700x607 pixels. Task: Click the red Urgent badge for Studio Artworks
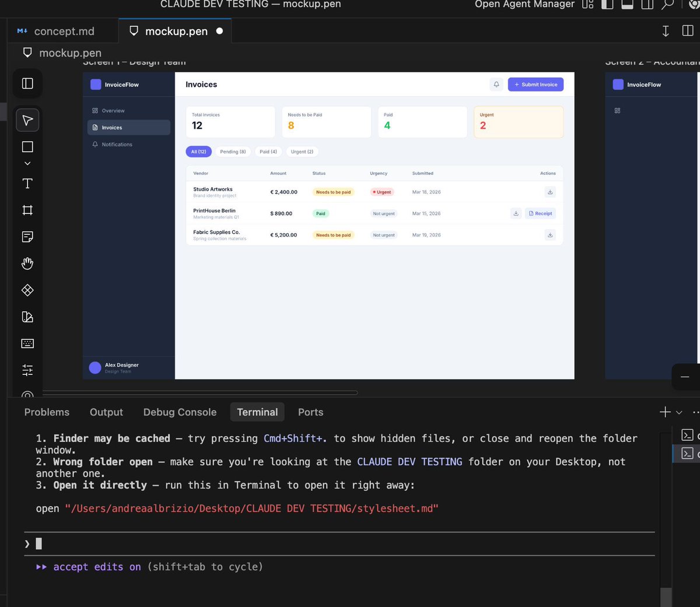[382, 192]
